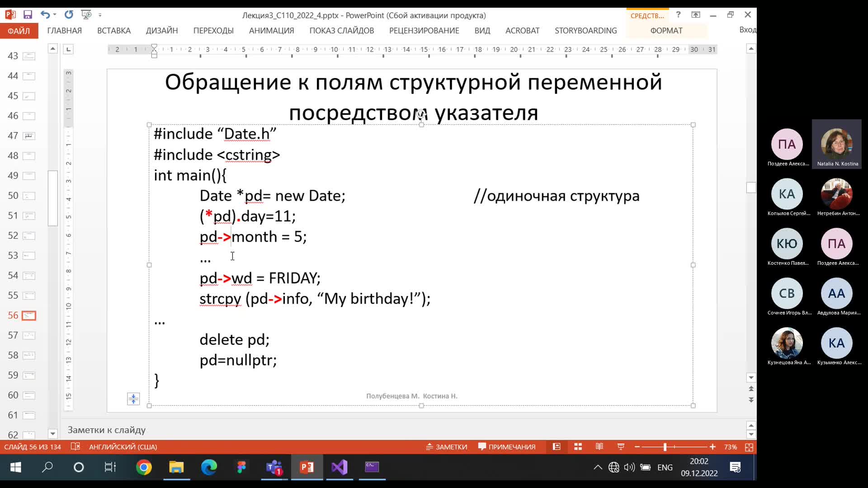Open the STORYBOARDING ribbon tab
This screenshot has width=868, height=488.
[586, 31]
